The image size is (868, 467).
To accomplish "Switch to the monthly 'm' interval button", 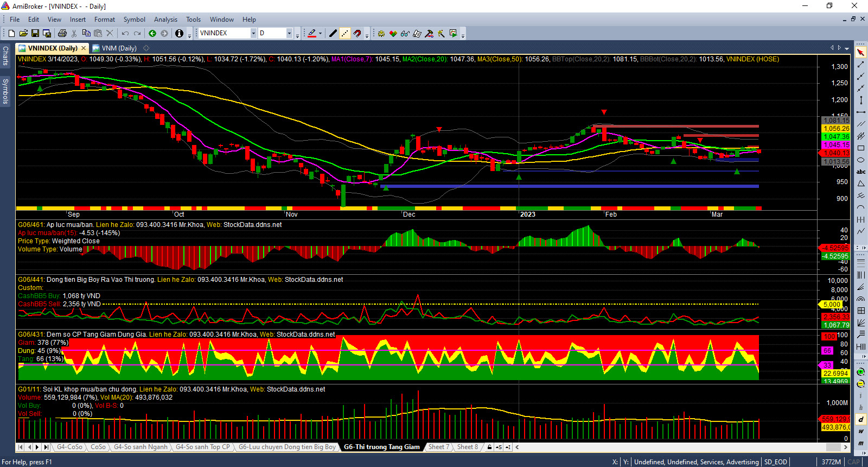I will tap(861, 443).
